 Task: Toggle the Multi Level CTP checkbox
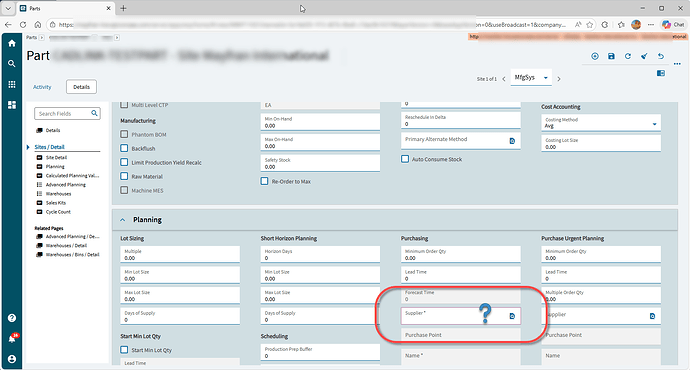(124, 105)
